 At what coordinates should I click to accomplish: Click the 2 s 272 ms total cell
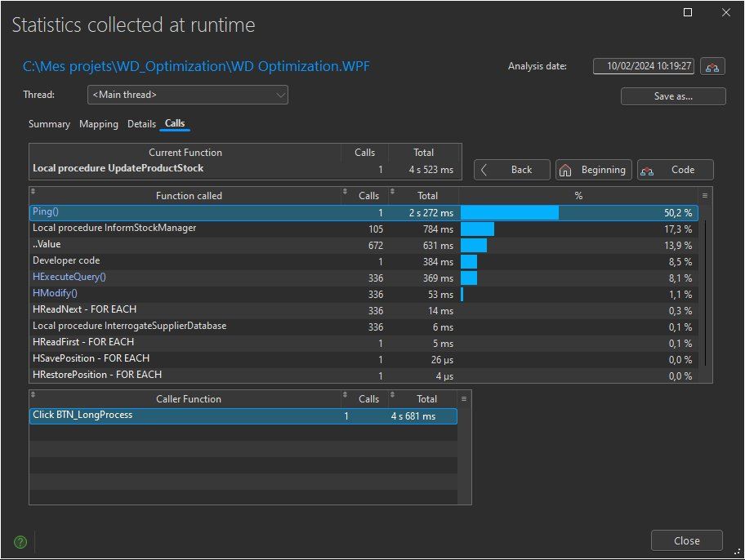431,213
